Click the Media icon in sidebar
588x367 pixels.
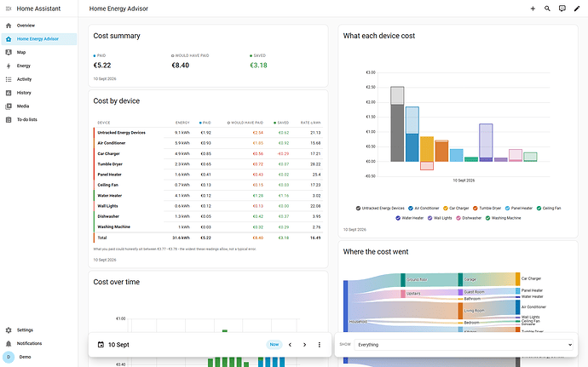click(9, 106)
